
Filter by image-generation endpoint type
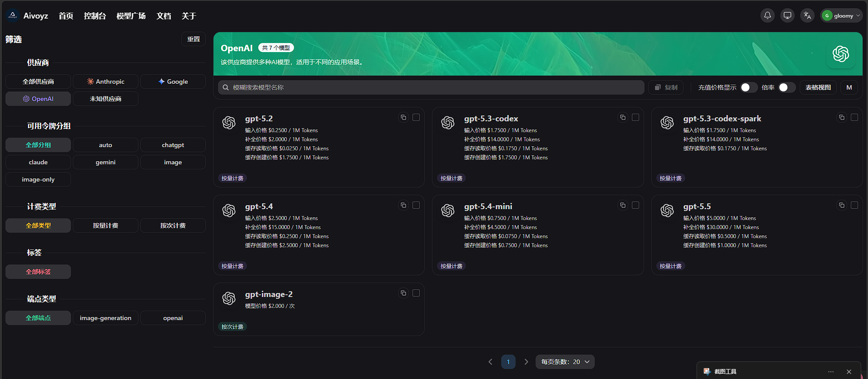(x=105, y=318)
